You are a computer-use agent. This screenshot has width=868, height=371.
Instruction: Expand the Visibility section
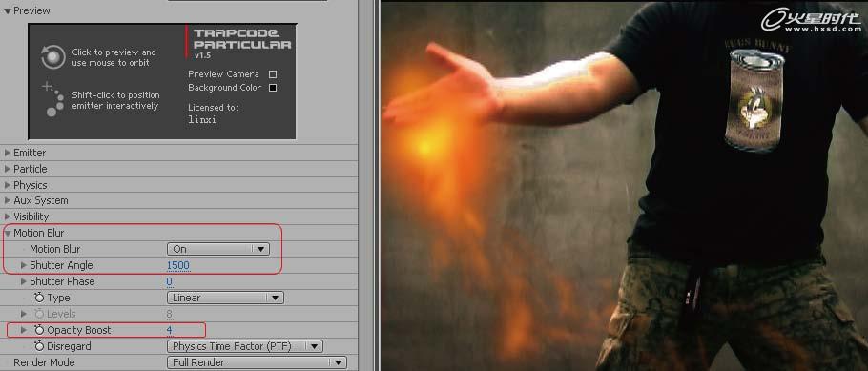pyautogui.click(x=8, y=216)
